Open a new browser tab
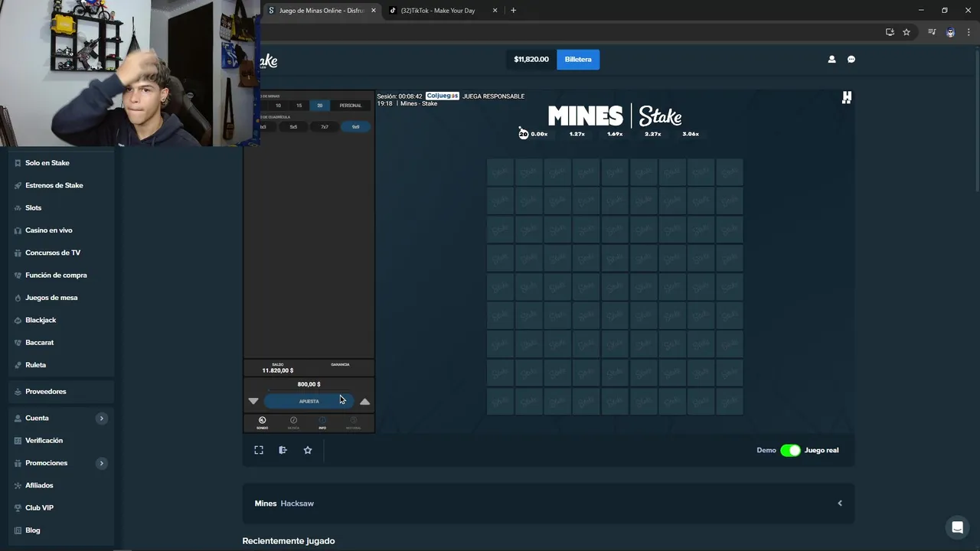Screen dimensions: 980x551 [513, 11]
